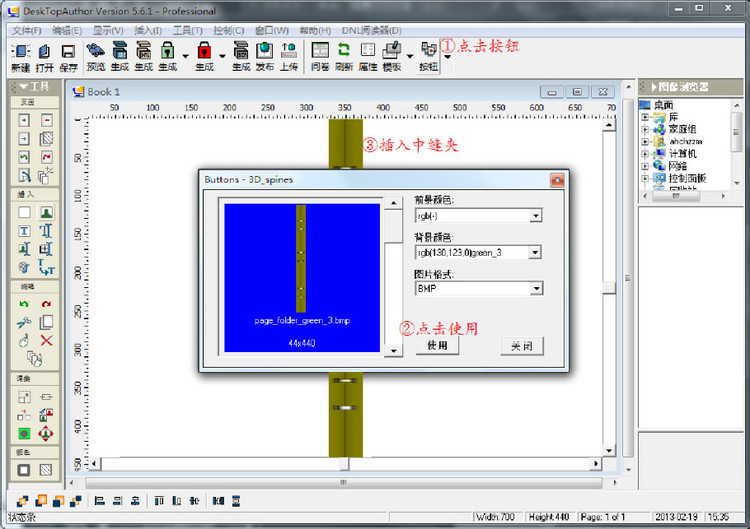Open the 按钮 (Buttons) toolbar icon
Image resolution: width=750 pixels, height=529 pixels.
pos(429,57)
